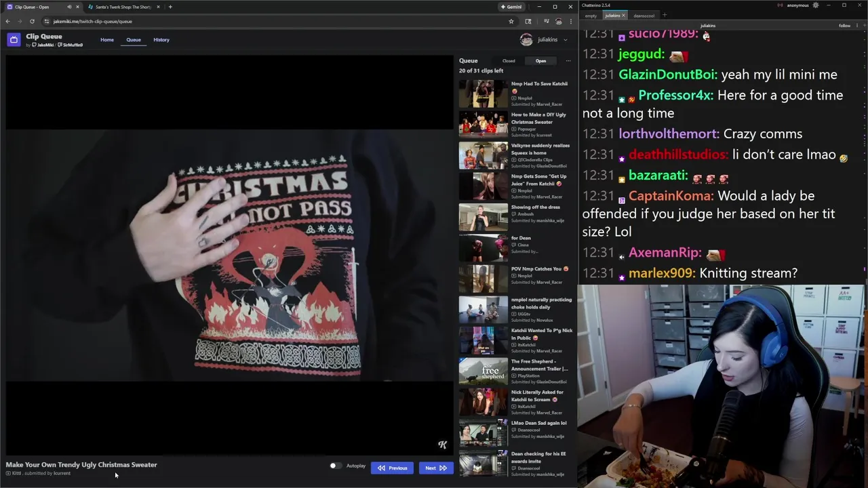
Task: Close the juliakins tab in Chatterino
Action: point(623,16)
